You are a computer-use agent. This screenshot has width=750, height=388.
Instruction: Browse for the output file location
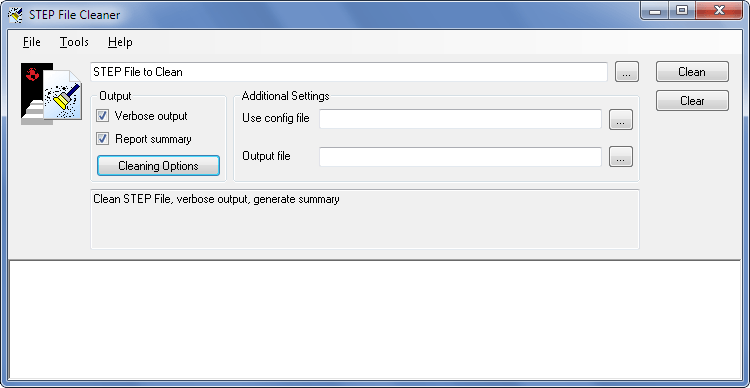click(x=621, y=156)
